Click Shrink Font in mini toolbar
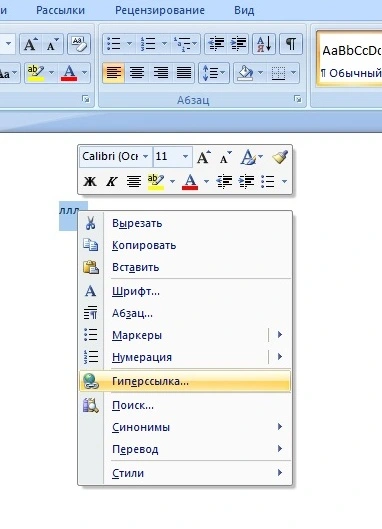 tap(225, 157)
